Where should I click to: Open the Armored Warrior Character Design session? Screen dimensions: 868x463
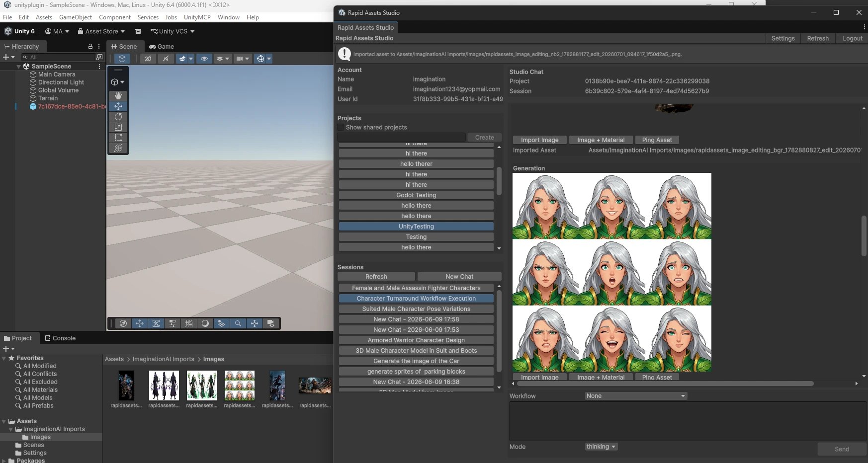pos(416,340)
